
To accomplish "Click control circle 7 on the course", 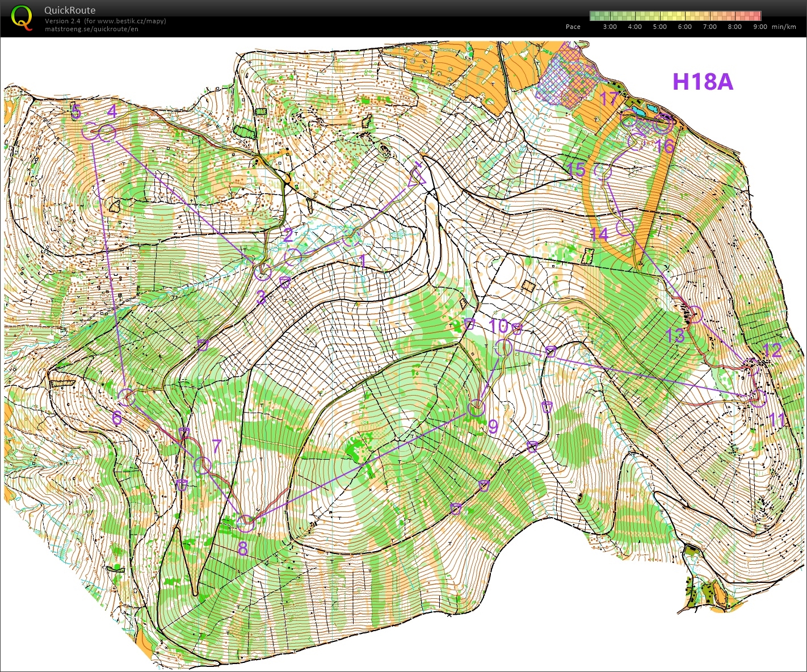I will tap(203, 465).
